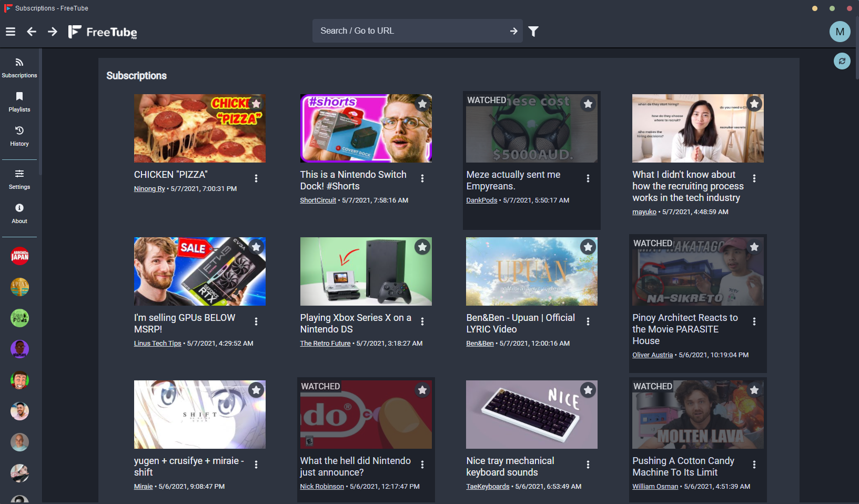
Task: Open About in the sidebar
Action: 19,214
